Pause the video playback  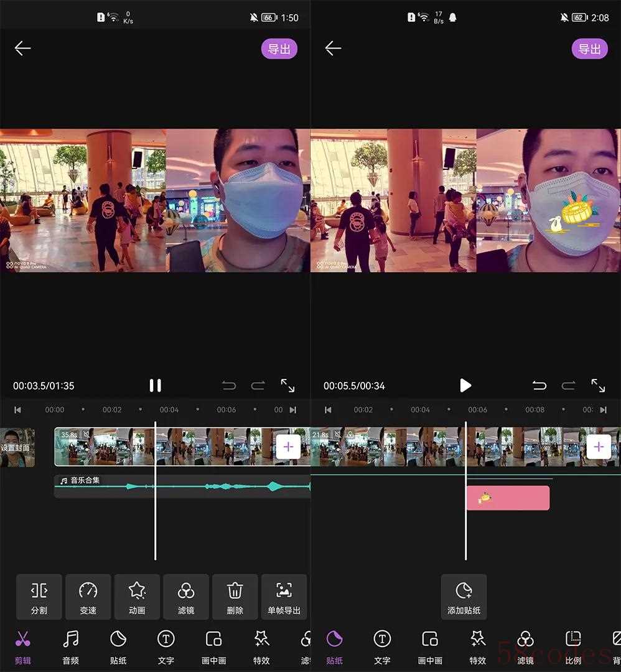click(155, 386)
